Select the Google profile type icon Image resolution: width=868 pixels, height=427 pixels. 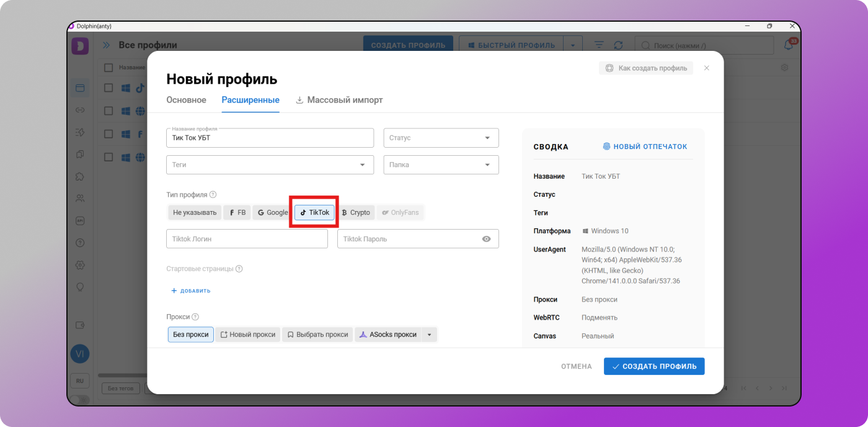[272, 212]
